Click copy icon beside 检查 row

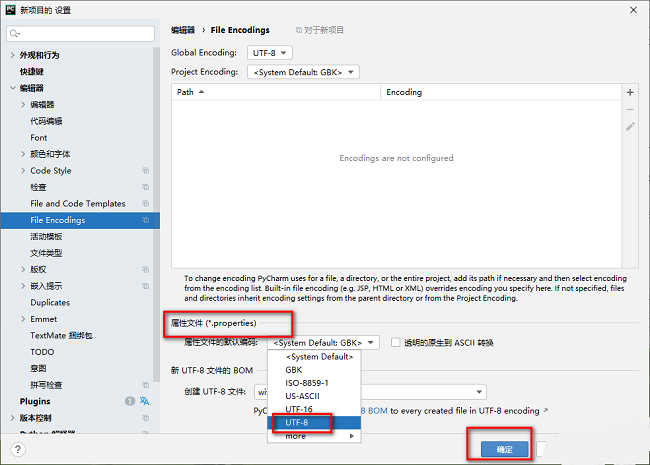tap(146, 187)
